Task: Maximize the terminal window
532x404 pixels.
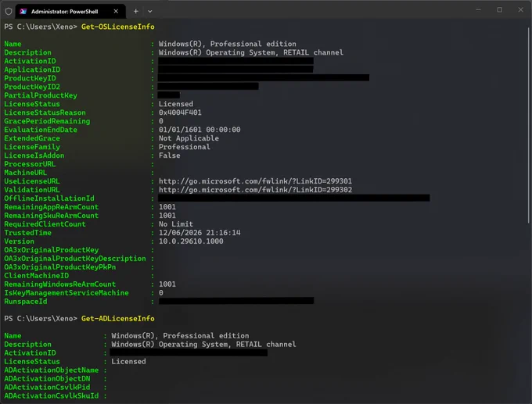Action: [x=499, y=10]
